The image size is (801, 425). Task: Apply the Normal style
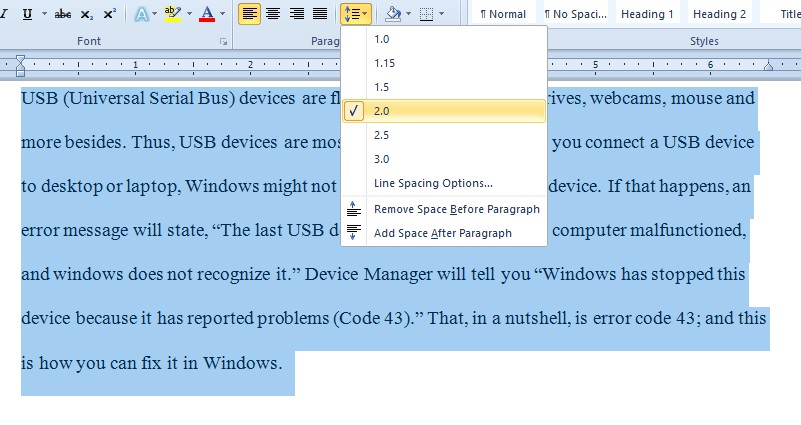tap(503, 14)
